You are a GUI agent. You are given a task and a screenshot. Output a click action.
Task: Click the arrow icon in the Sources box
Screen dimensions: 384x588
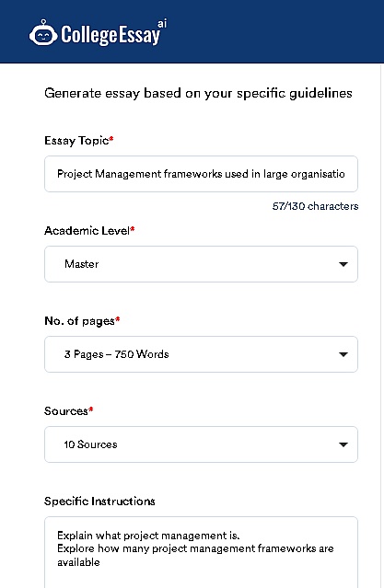point(343,444)
